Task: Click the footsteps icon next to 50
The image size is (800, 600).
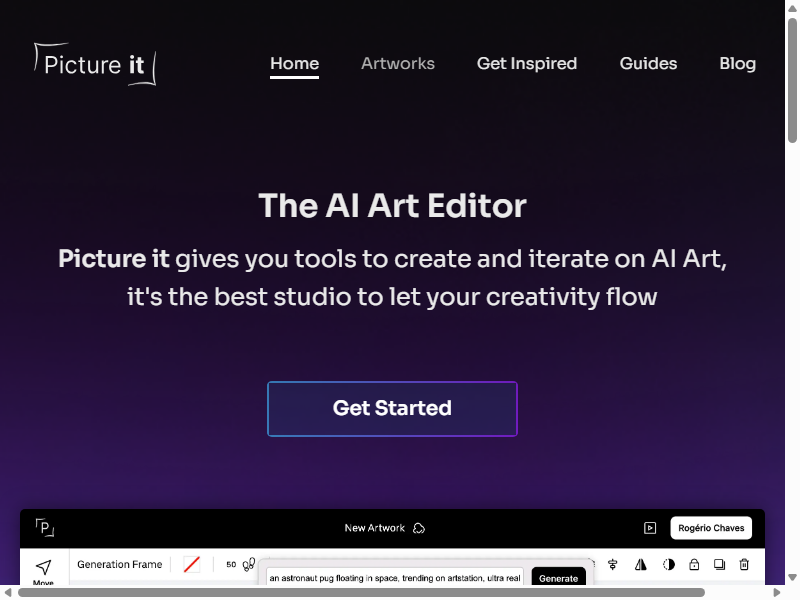Action: 248,564
